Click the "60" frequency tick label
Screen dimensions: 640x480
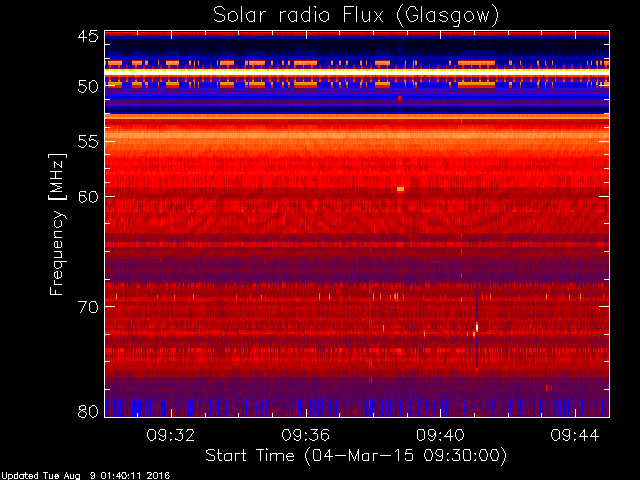coord(88,197)
